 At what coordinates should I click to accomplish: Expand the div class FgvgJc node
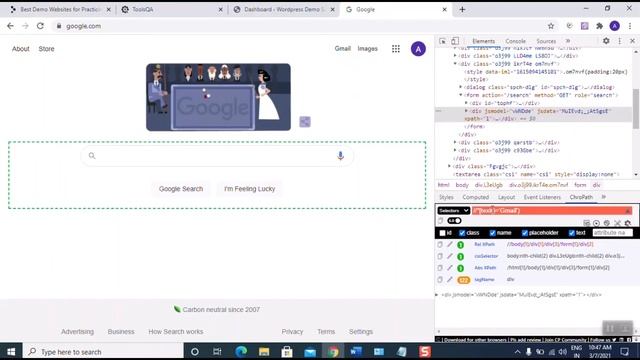coord(449,166)
